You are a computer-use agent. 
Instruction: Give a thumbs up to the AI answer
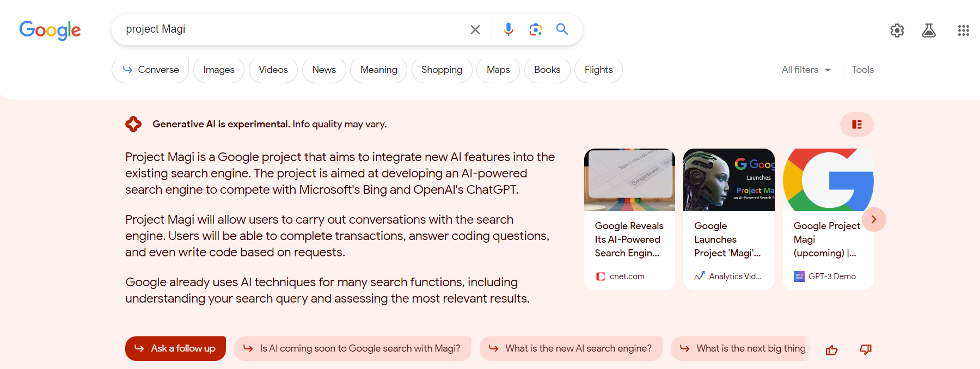(832, 349)
